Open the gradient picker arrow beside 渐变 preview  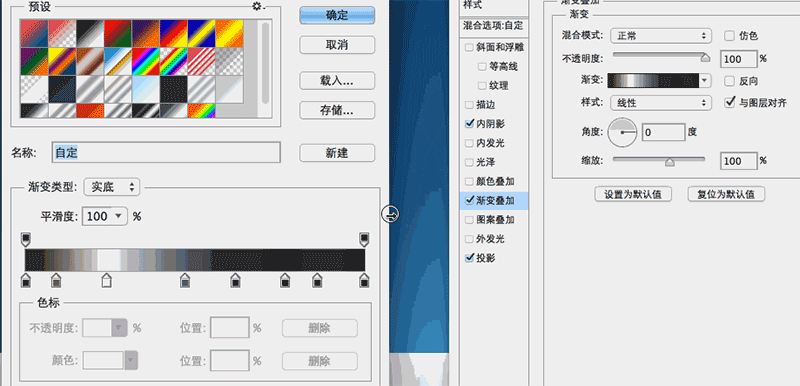[x=705, y=81]
